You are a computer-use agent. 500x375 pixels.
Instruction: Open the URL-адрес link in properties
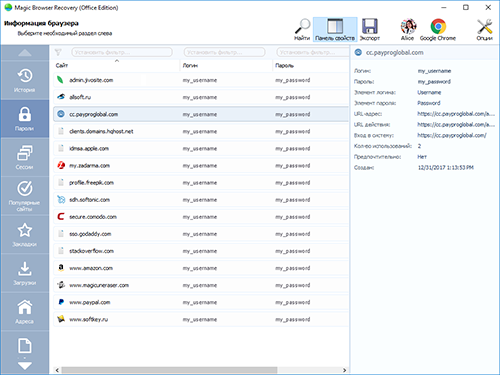pyautogui.click(x=456, y=114)
